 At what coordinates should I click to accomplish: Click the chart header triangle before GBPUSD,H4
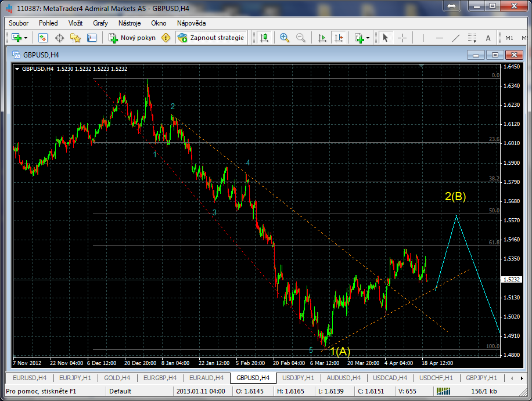(x=17, y=69)
